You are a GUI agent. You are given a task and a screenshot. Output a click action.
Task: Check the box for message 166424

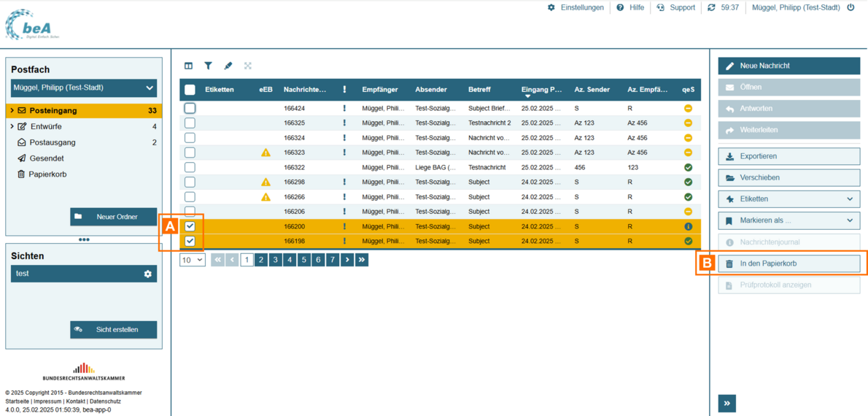pos(190,108)
